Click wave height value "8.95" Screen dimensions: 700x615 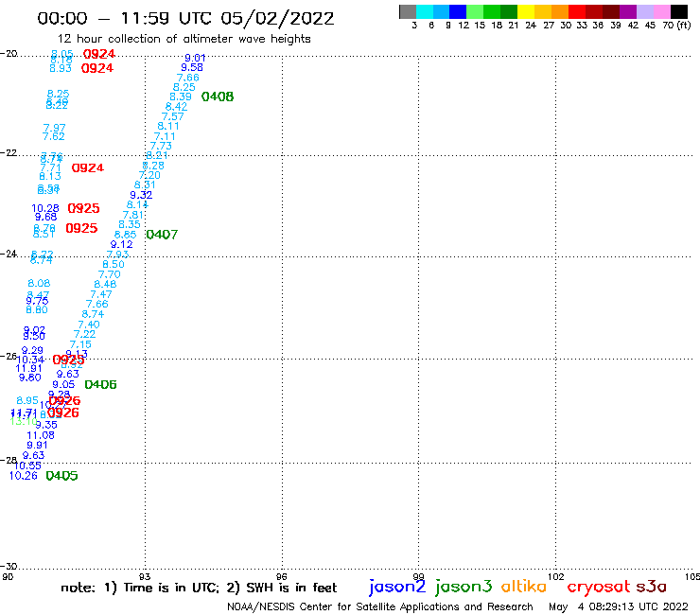tap(27, 400)
